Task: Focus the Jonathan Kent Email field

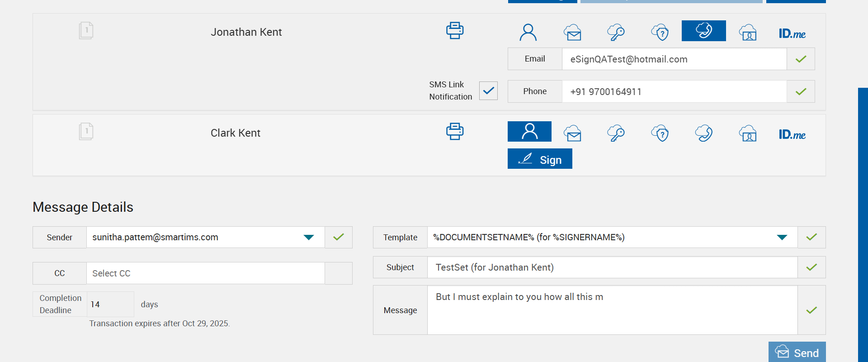Action: click(674, 59)
